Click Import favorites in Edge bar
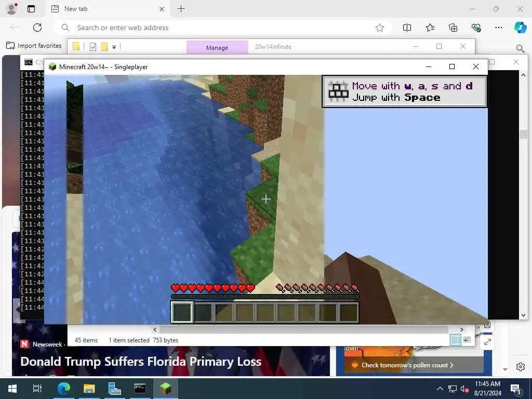532x399 pixels. click(34, 46)
